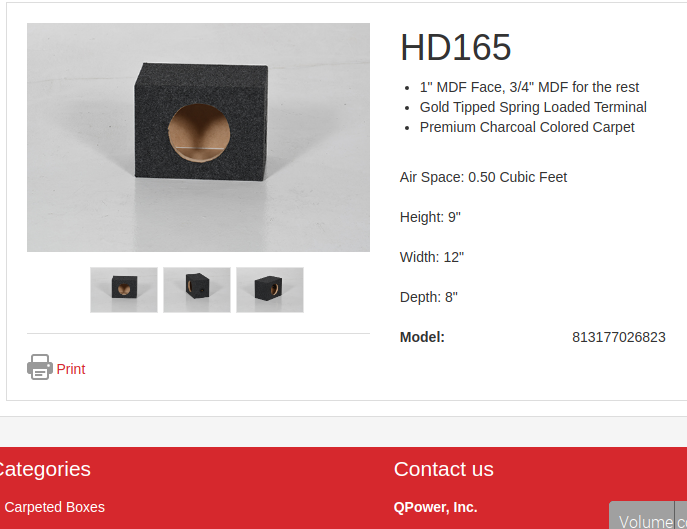Click the Depth 8" specification text
The width and height of the screenshot is (687, 529).
point(429,297)
